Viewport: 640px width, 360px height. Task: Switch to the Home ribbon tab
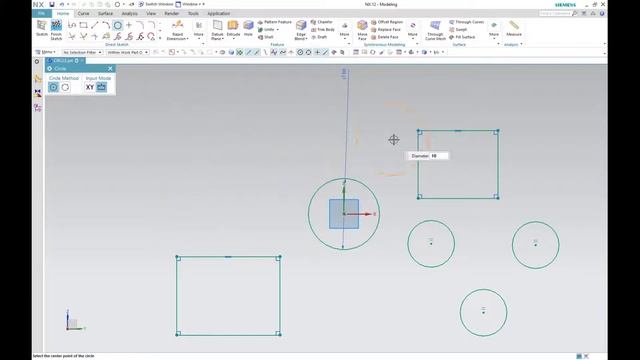point(63,13)
